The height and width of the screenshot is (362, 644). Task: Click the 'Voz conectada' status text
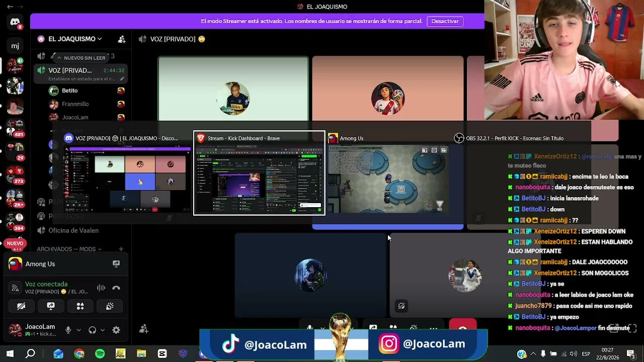[x=46, y=284]
